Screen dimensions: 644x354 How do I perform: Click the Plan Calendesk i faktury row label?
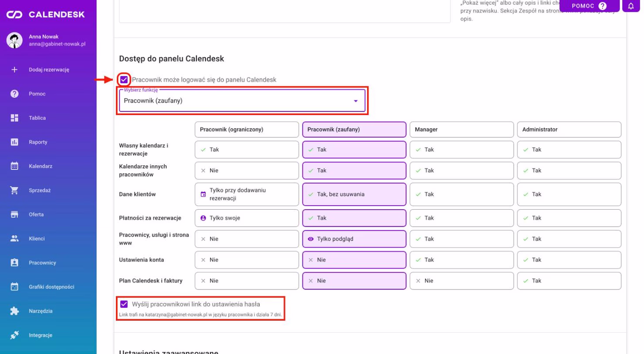coord(151,281)
